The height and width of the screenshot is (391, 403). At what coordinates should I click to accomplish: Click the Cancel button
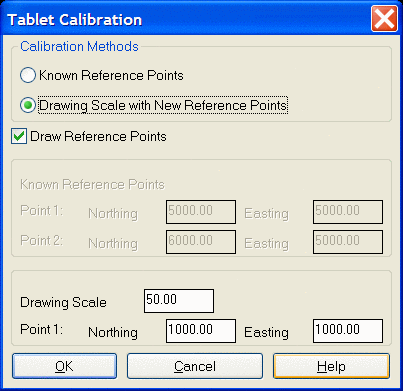[195, 366]
